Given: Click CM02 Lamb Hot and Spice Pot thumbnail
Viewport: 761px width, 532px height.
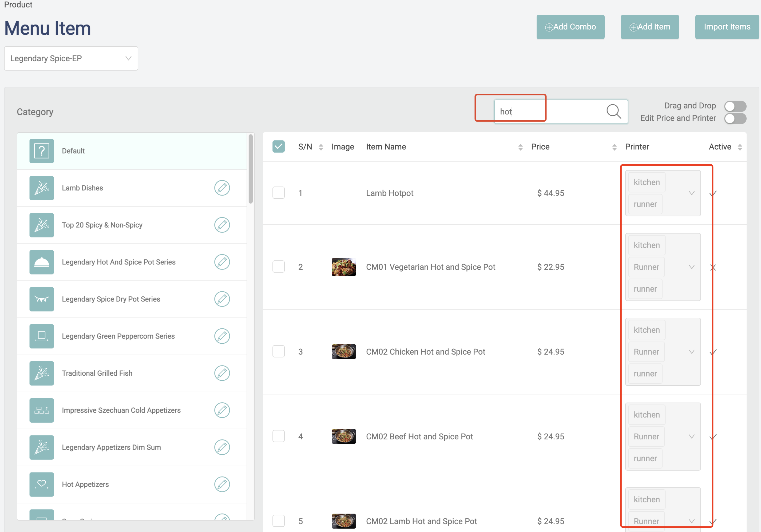Looking at the screenshot, I should pyautogui.click(x=344, y=521).
